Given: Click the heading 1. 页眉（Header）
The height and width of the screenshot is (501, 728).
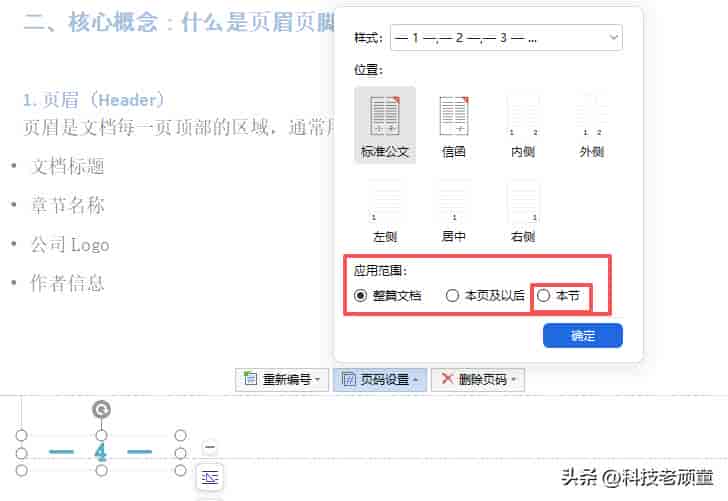Looking at the screenshot, I should tap(93, 100).
